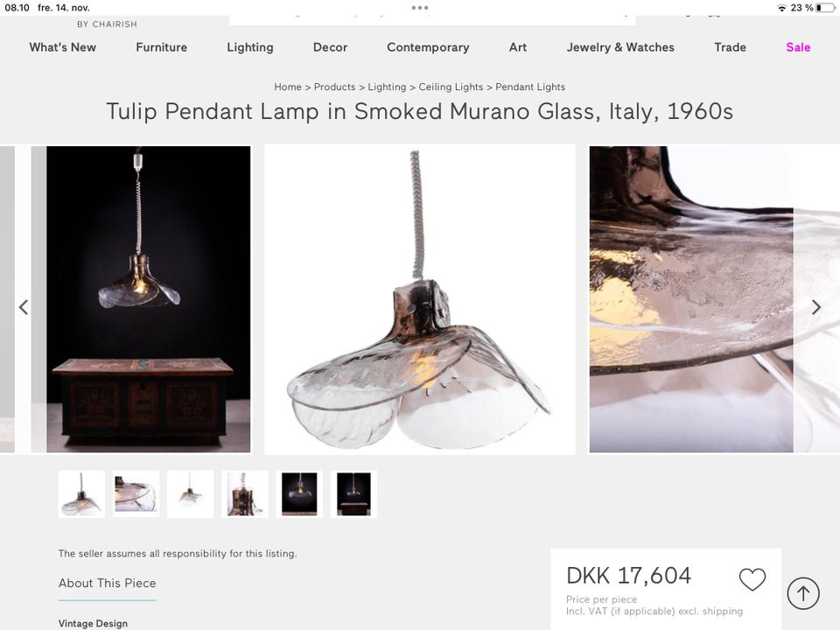Click the scroll-to-top arrow circle button
The width and height of the screenshot is (840, 630).
pos(803,593)
